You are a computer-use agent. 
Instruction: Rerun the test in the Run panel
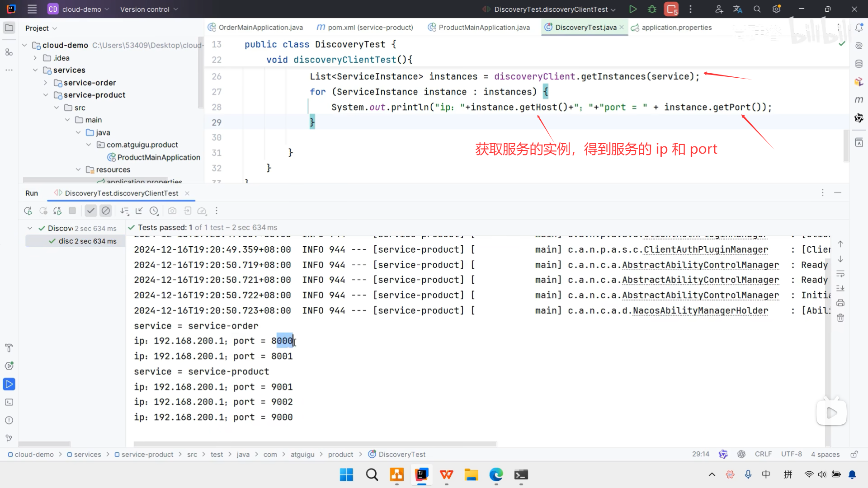(28, 211)
